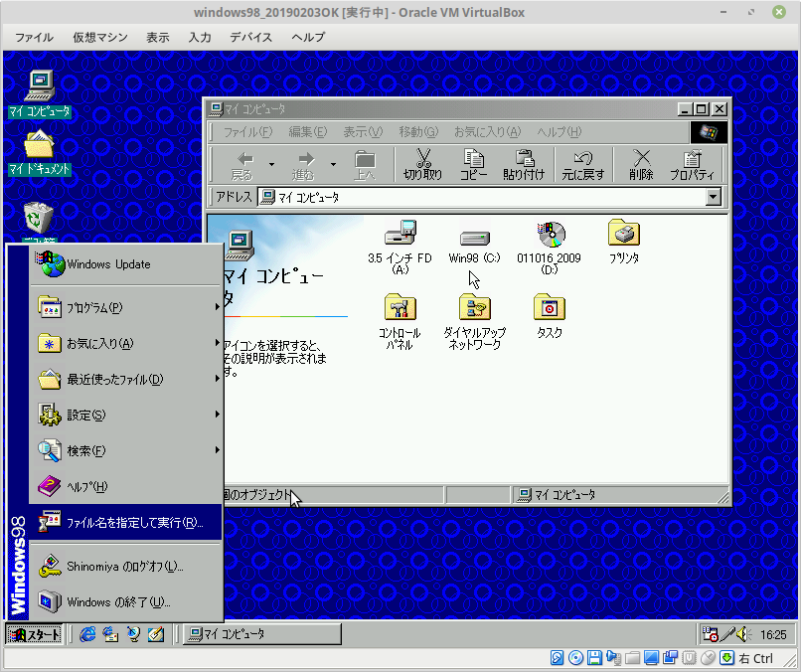Screen dimensions: 801x672
Task: Click the 貼り付け (Paste) toolbar icon
Action: (527, 164)
